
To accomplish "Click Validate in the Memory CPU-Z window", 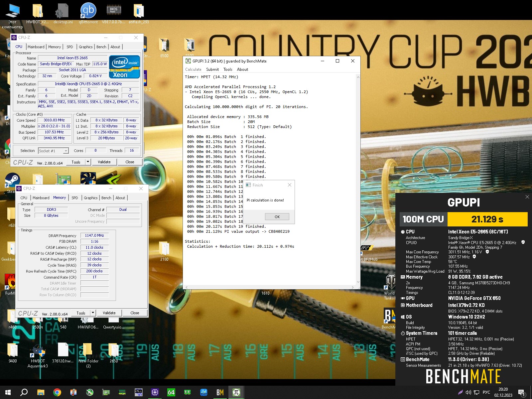I will coord(109,313).
